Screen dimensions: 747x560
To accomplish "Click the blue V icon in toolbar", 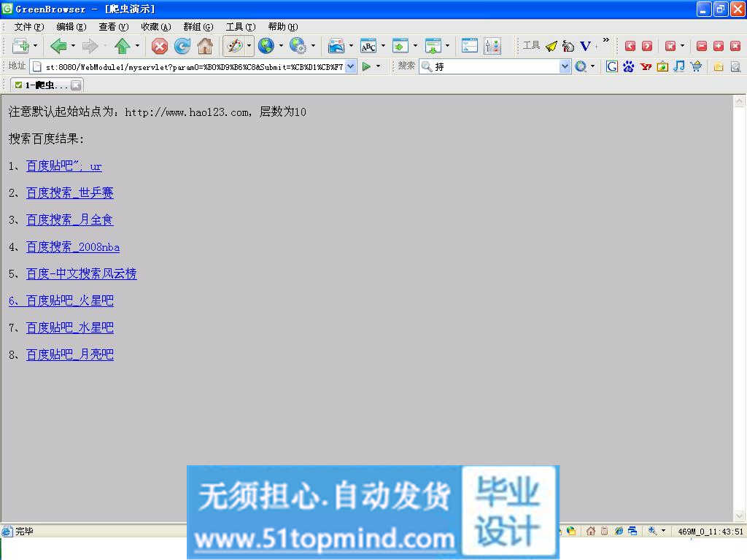I will [585, 46].
